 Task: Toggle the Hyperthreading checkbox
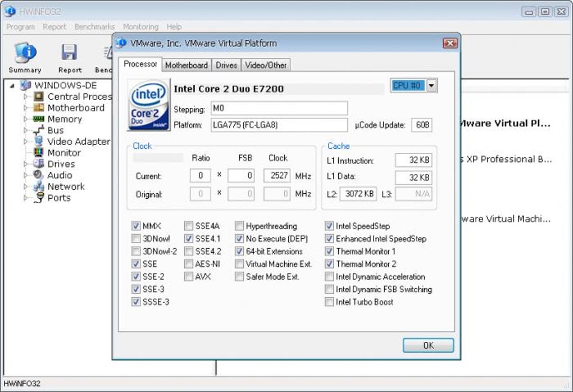(239, 226)
